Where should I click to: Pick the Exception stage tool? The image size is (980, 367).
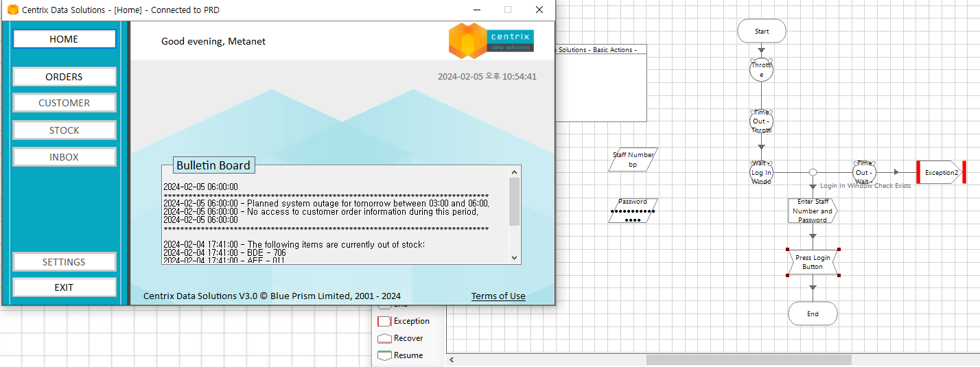(404, 321)
